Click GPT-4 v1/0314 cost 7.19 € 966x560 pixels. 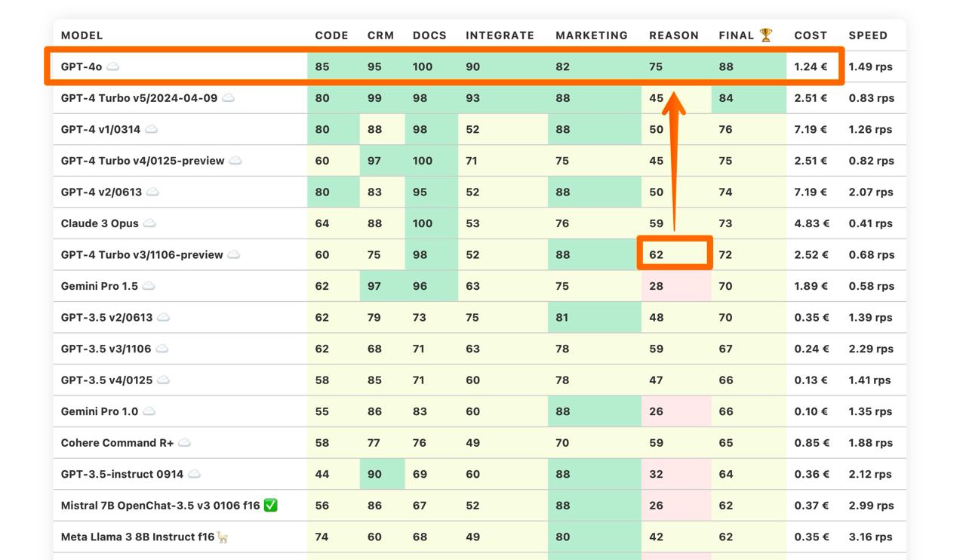point(811,129)
